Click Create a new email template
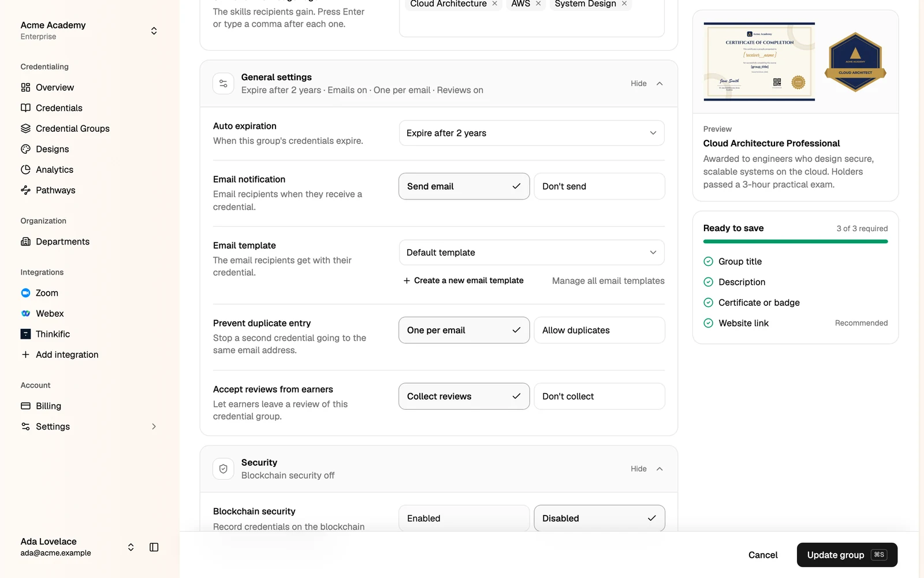 tap(464, 280)
